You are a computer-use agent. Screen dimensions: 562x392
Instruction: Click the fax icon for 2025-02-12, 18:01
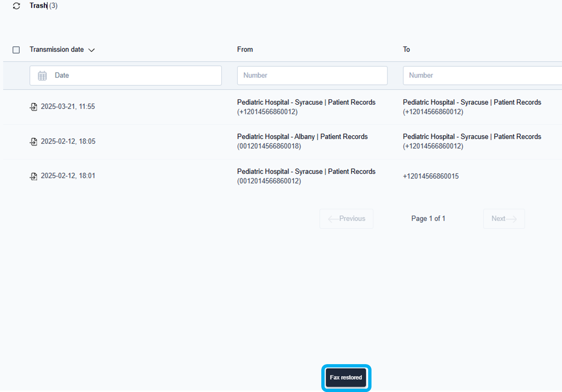click(33, 176)
